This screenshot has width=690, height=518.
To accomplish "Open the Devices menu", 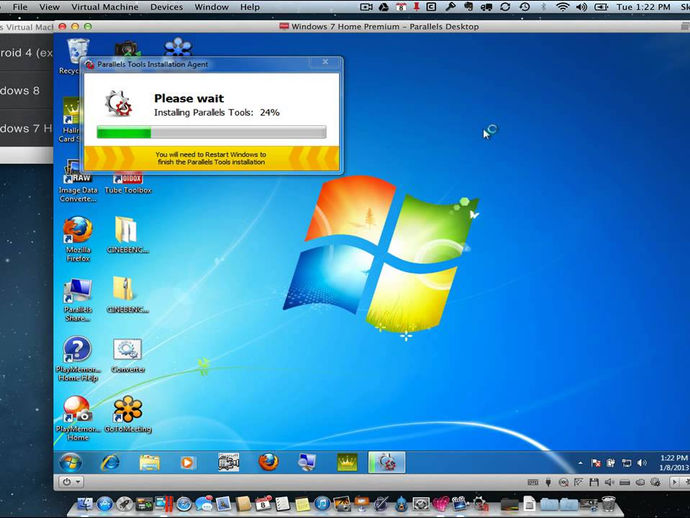I will tap(166, 7).
